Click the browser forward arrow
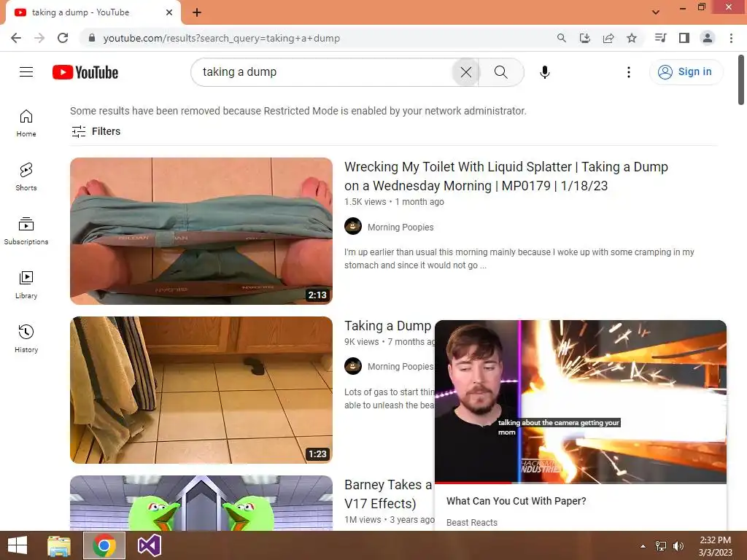The width and height of the screenshot is (747, 560). (39, 38)
